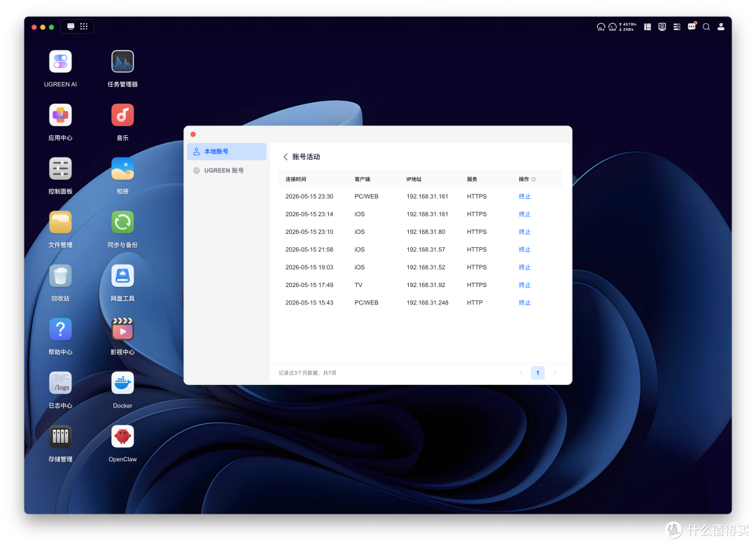The image size is (756, 546).
Task: Click the IP地址 column header
Action: coord(414,179)
